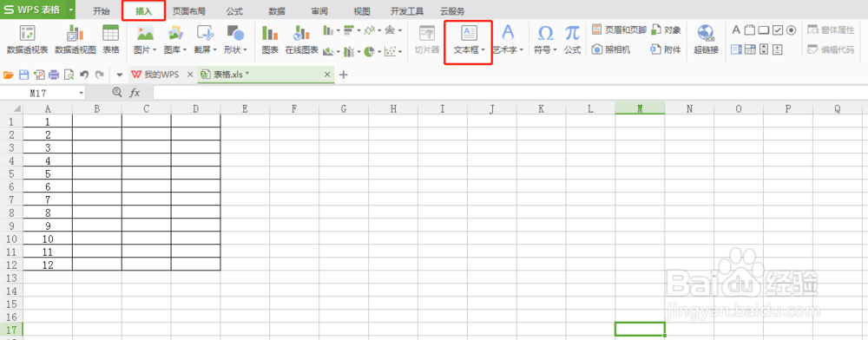Add a new document tab

point(343,75)
